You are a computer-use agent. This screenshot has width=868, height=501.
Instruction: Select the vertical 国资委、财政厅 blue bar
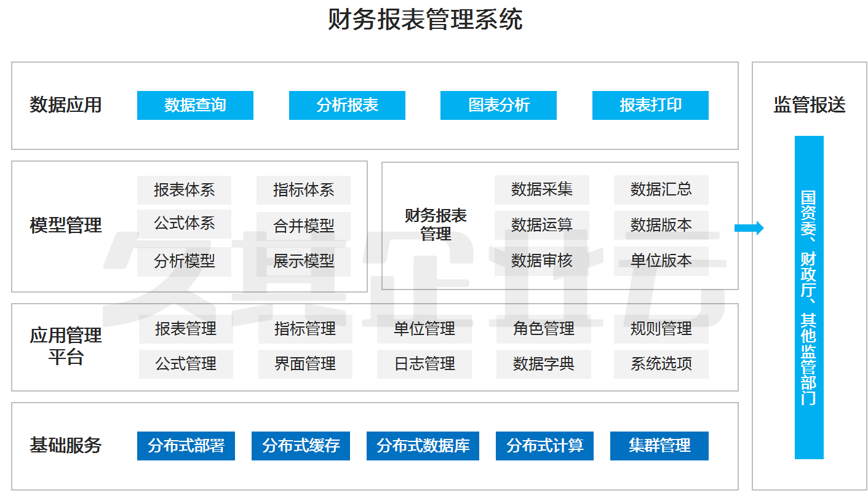point(808,298)
